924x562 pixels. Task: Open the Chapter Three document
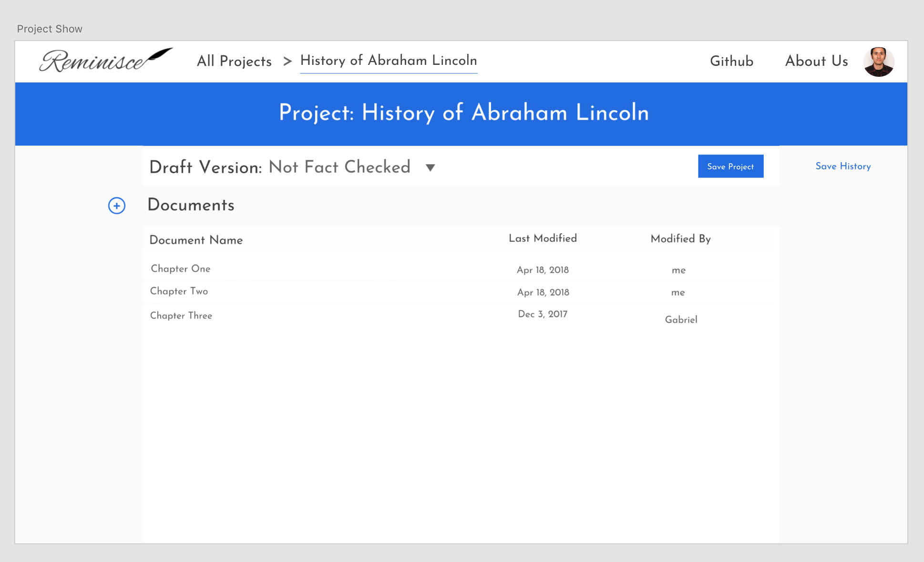[x=181, y=315]
